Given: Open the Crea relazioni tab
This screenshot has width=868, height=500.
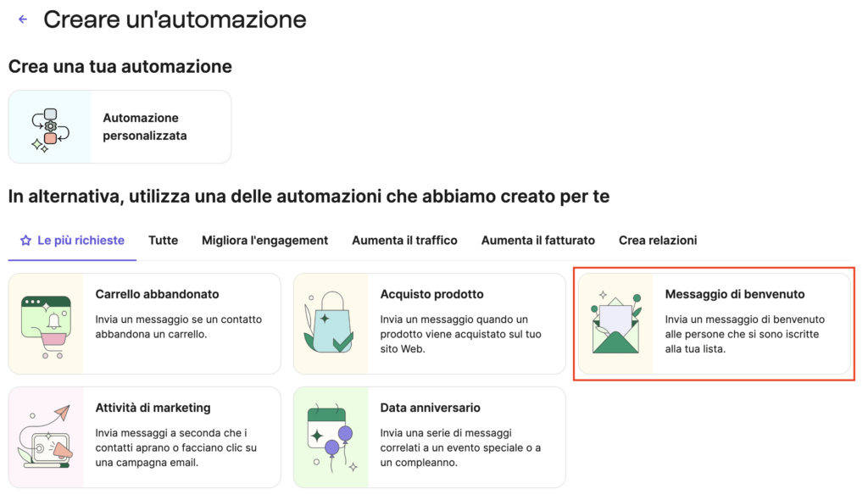Looking at the screenshot, I should tap(658, 241).
